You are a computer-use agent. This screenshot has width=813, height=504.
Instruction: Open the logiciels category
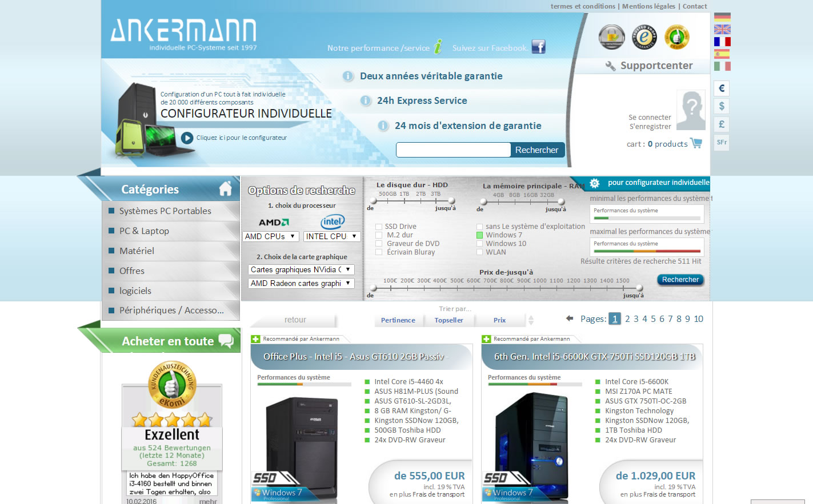click(x=171, y=291)
